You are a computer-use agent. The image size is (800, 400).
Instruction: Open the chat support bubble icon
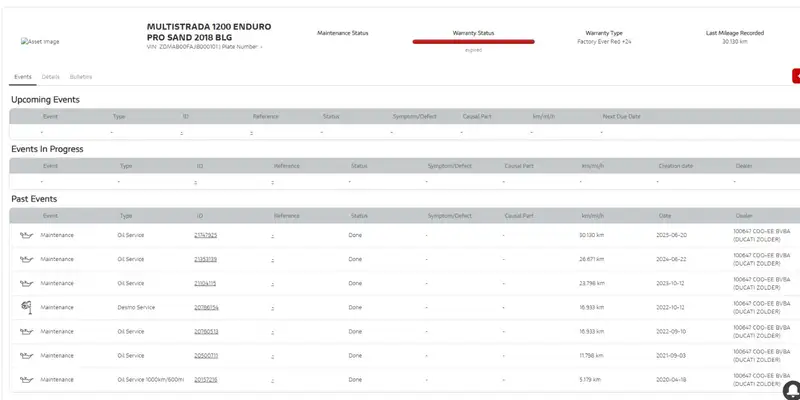point(791,389)
